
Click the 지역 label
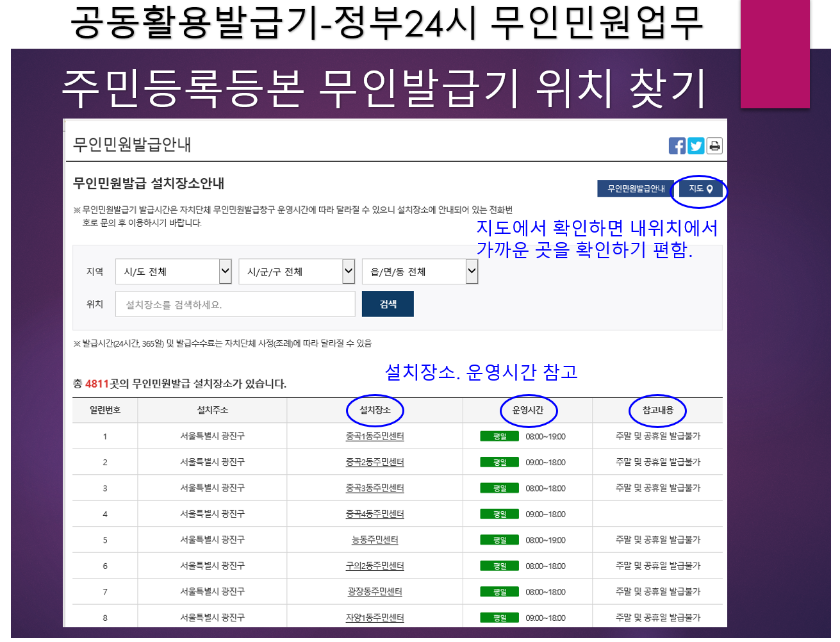pos(95,272)
